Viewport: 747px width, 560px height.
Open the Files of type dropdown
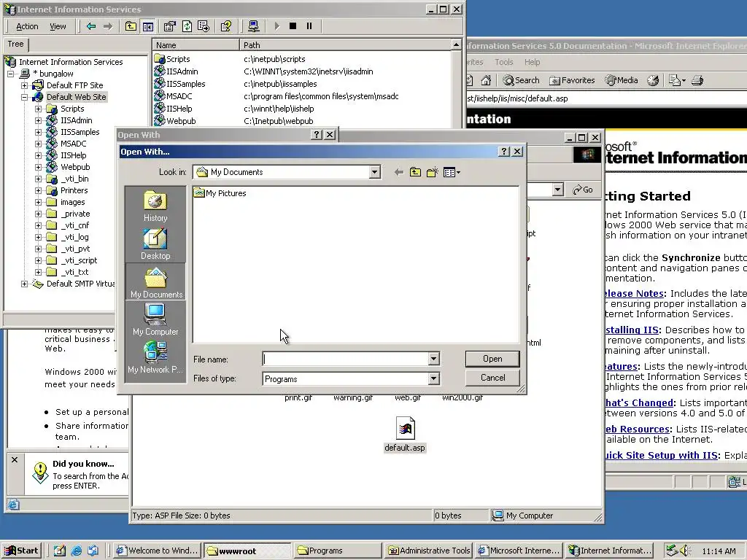pos(433,378)
